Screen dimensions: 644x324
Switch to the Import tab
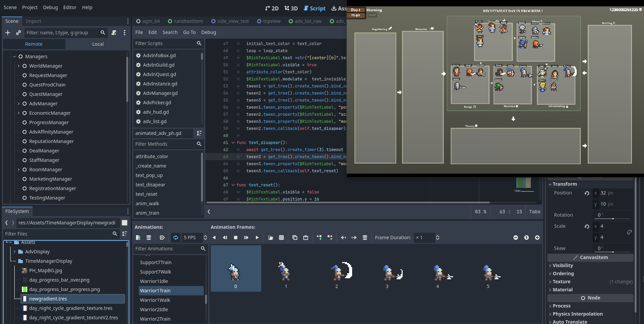point(33,21)
